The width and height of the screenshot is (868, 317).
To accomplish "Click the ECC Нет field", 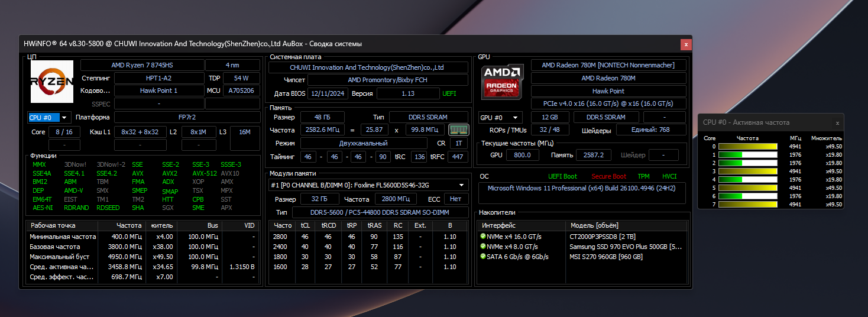I will (455, 199).
